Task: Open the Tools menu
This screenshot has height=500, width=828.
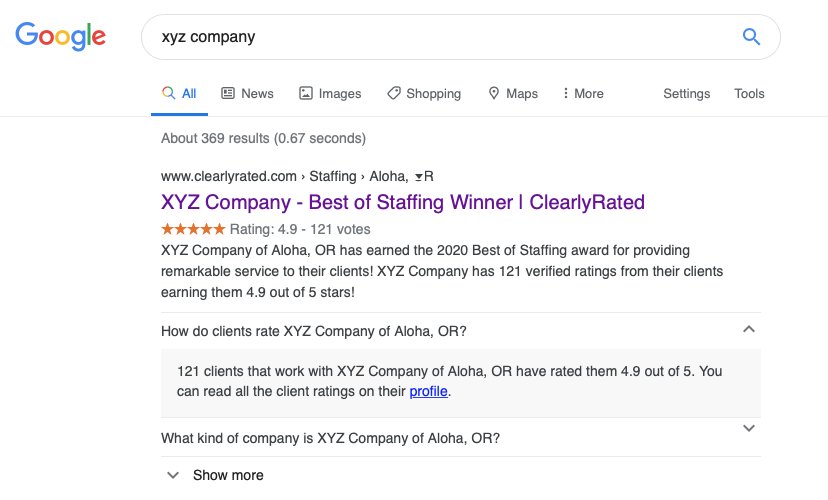Action: point(749,93)
